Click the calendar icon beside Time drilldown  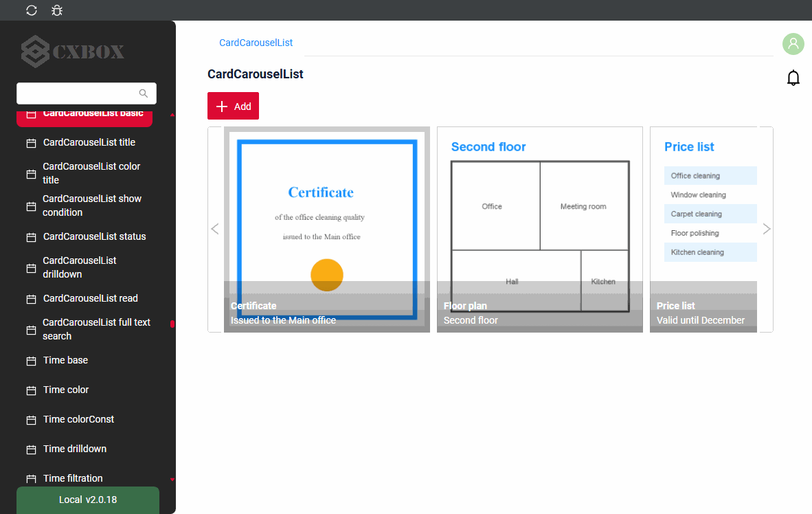coord(31,449)
